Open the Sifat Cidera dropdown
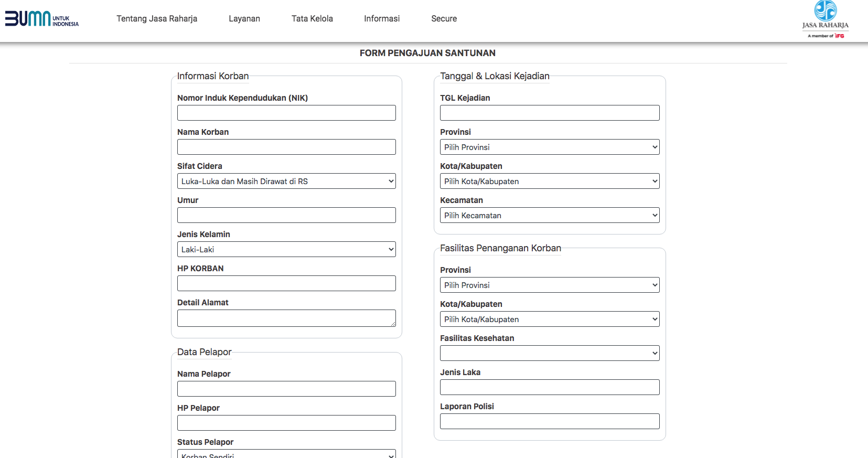This screenshot has width=868, height=458. pyautogui.click(x=286, y=181)
